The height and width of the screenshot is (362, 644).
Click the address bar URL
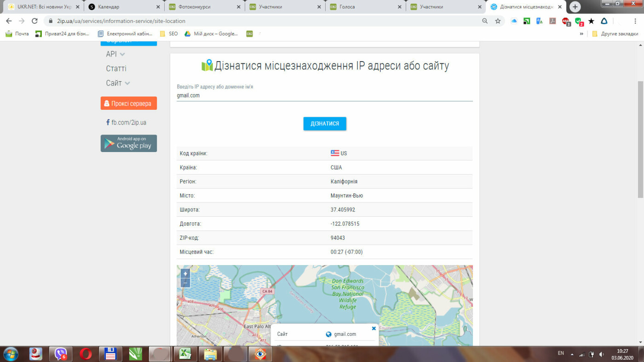point(121,21)
